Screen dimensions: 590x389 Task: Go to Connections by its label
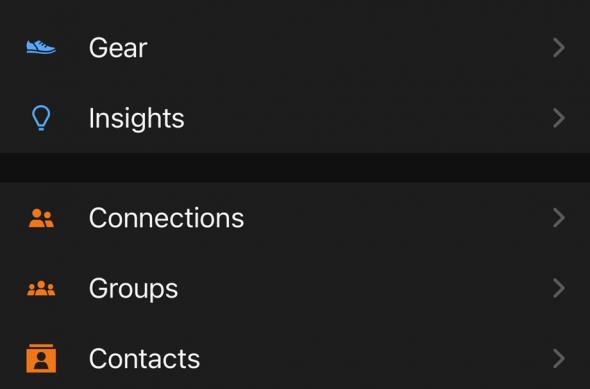coord(166,218)
